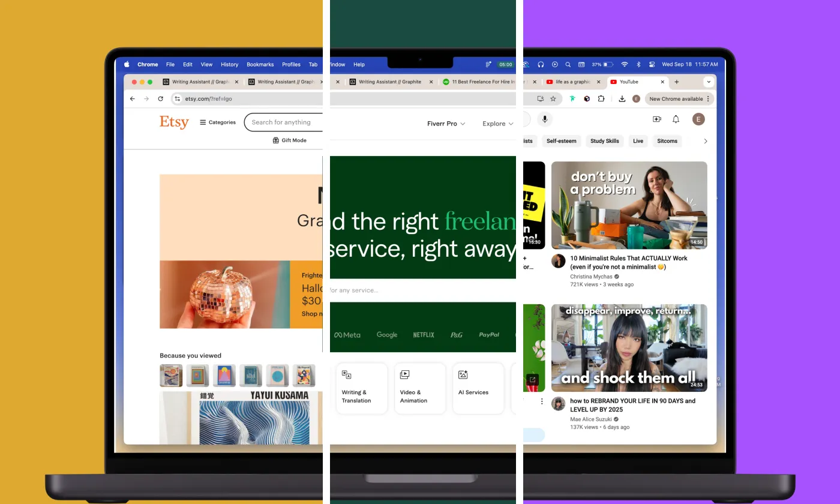The height and width of the screenshot is (504, 840).
Task: Expand the Fiverr Pro dropdown
Action: point(446,124)
